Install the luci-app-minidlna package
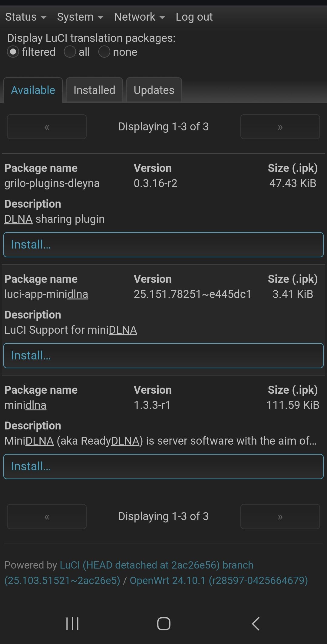The image size is (327, 644). 163,355
